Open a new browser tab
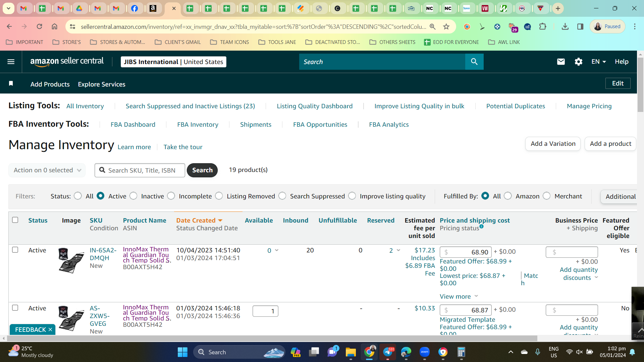 (558, 8)
